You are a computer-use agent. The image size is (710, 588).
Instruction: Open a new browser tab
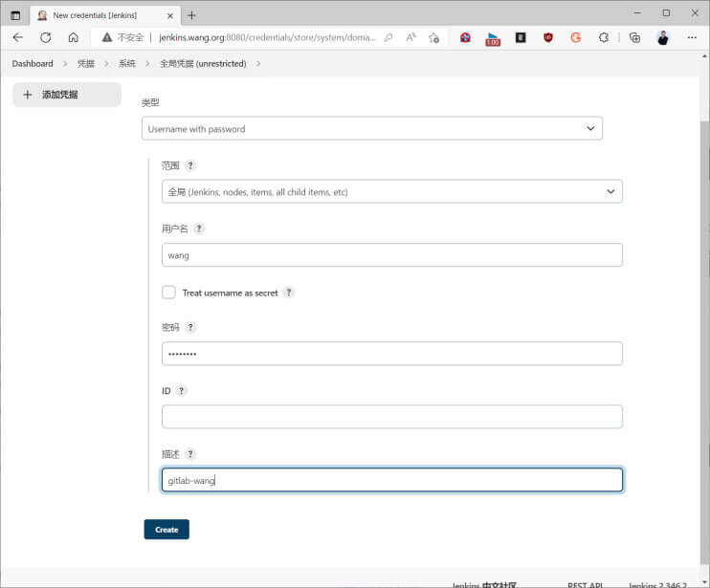(191, 15)
